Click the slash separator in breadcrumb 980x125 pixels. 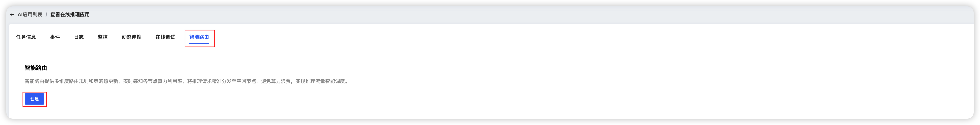click(x=46, y=14)
